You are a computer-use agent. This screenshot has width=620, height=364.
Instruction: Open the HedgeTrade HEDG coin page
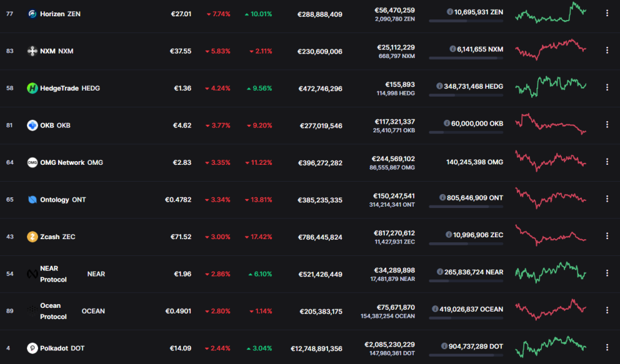[70, 88]
